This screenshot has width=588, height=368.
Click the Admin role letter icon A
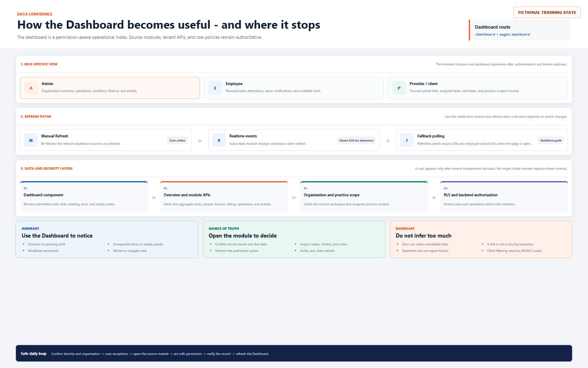point(31,88)
